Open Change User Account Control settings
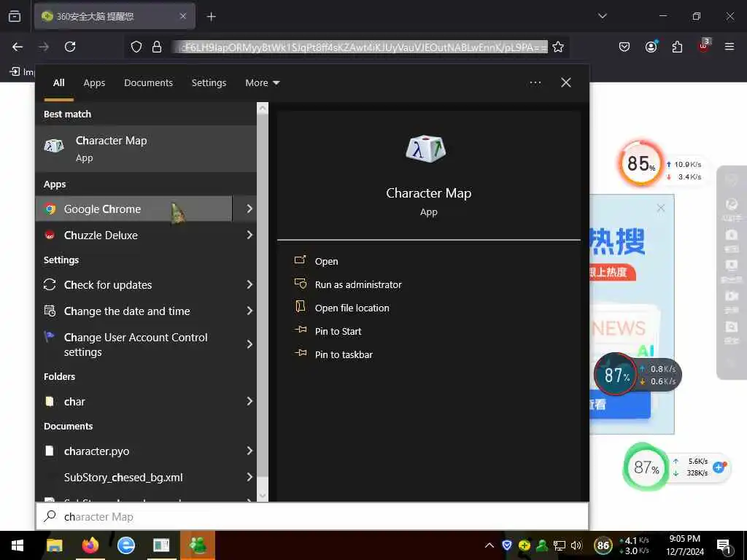This screenshot has height=560, width=747. 134,344
